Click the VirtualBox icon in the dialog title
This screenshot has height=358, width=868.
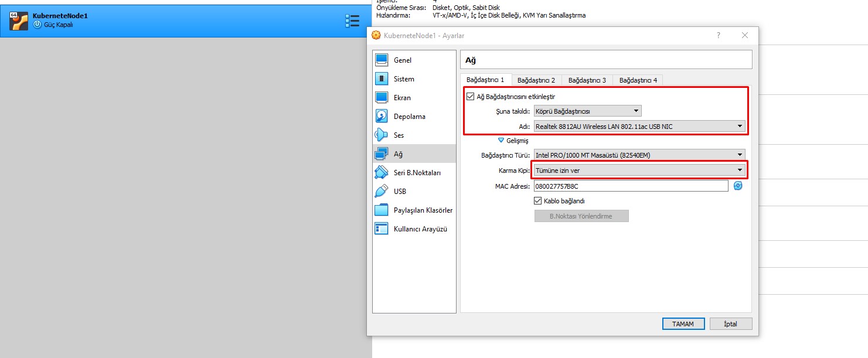coord(376,36)
